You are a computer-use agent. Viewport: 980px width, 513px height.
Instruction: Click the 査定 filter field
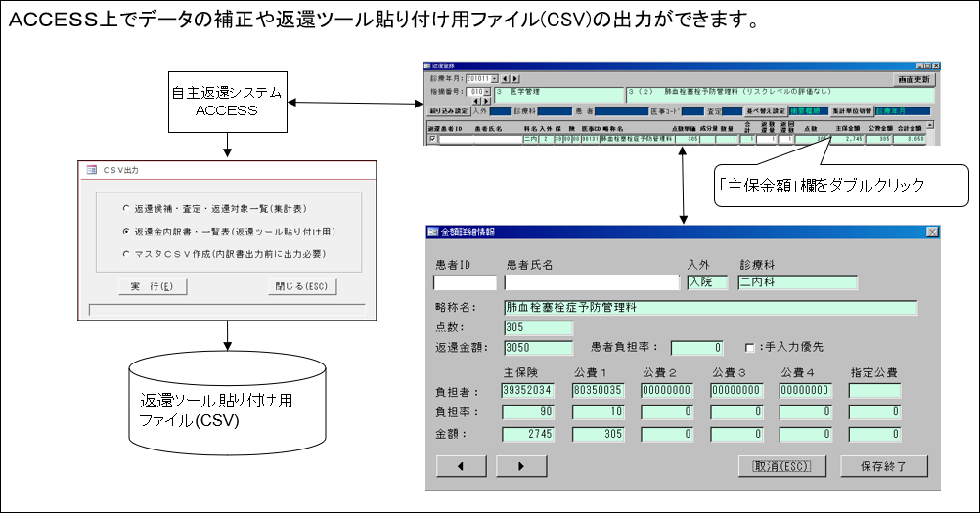pos(733,111)
